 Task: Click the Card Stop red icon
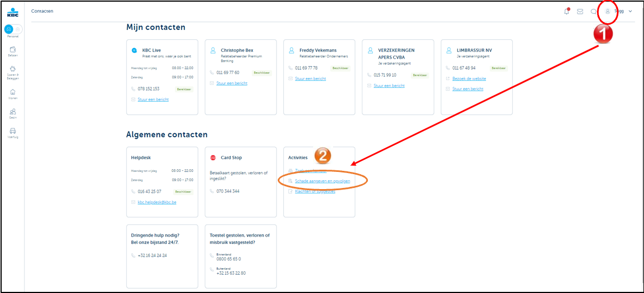pyautogui.click(x=213, y=158)
